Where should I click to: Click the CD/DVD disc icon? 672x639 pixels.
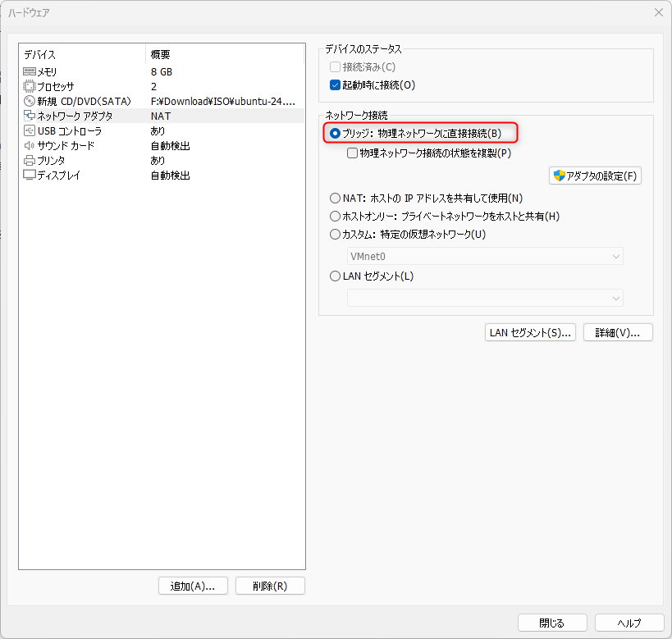pyautogui.click(x=30, y=101)
